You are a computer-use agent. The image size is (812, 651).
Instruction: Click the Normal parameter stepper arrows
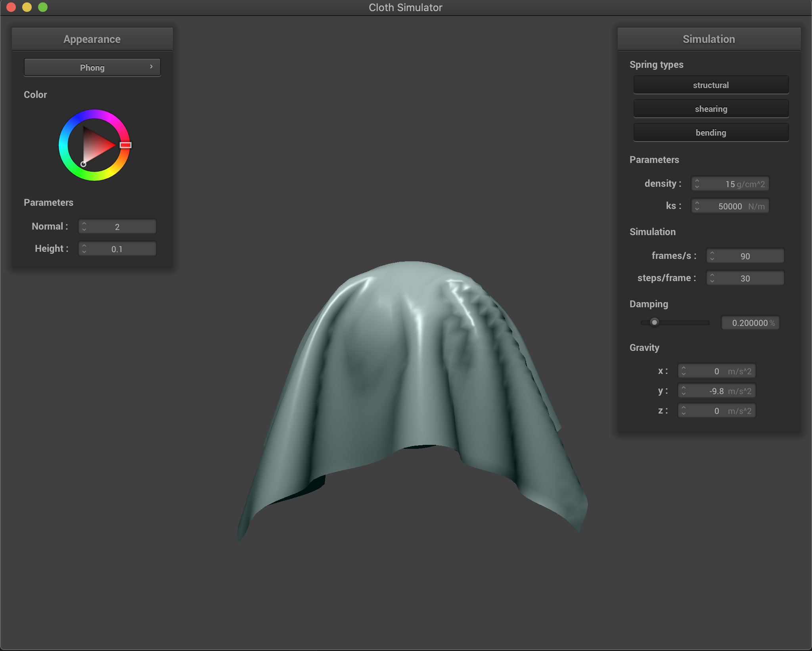tap(84, 227)
